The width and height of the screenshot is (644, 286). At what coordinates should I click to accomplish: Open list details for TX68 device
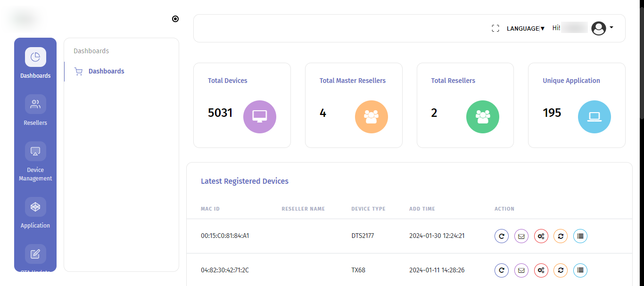click(580, 270)
